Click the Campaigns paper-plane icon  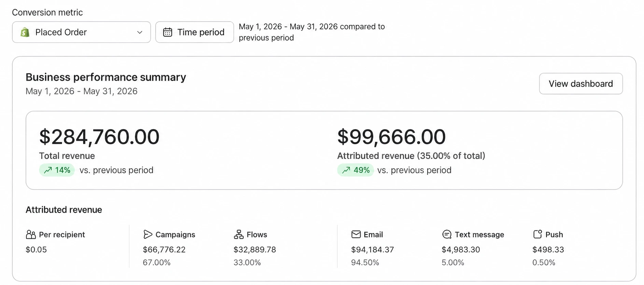click(148, 234)
